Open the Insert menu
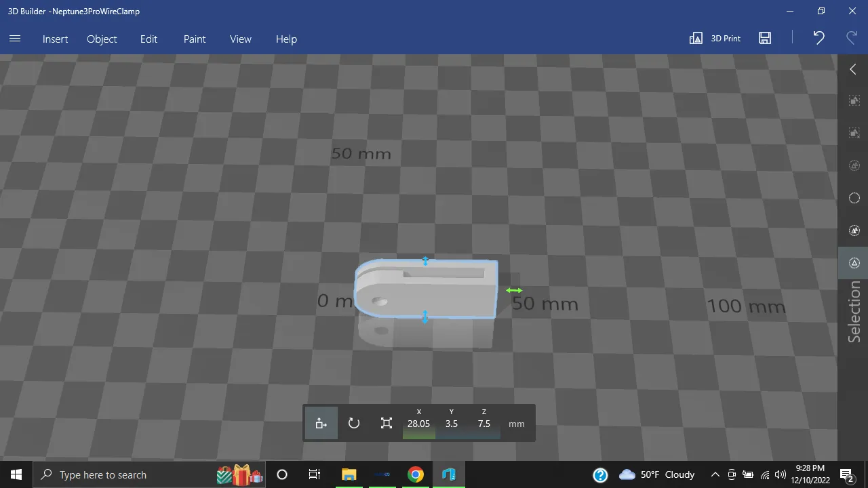 [55, 39]
